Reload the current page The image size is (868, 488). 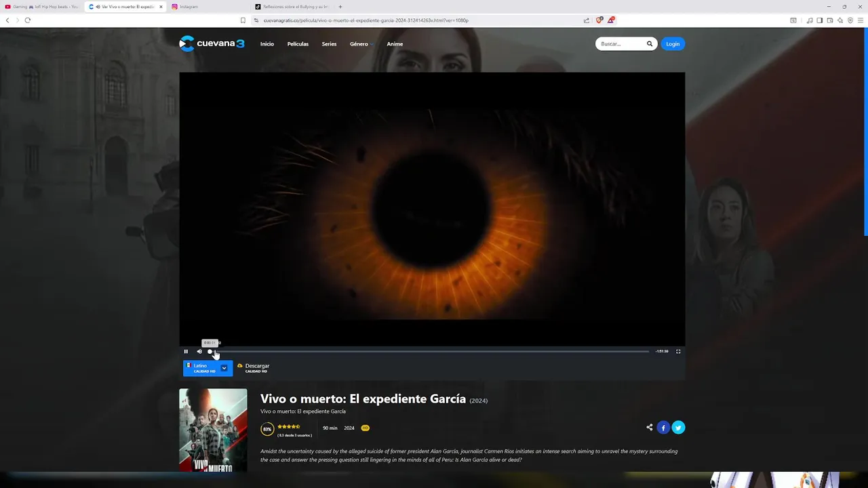point(28,20)
